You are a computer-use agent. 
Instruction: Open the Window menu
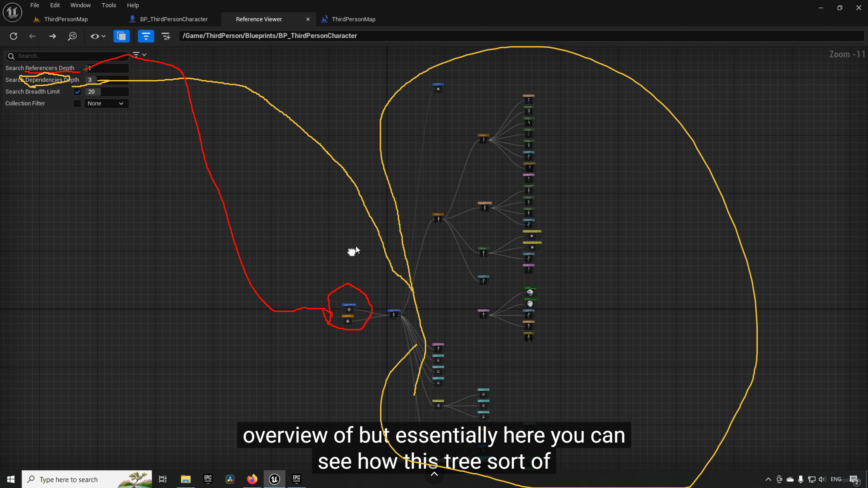80,5
